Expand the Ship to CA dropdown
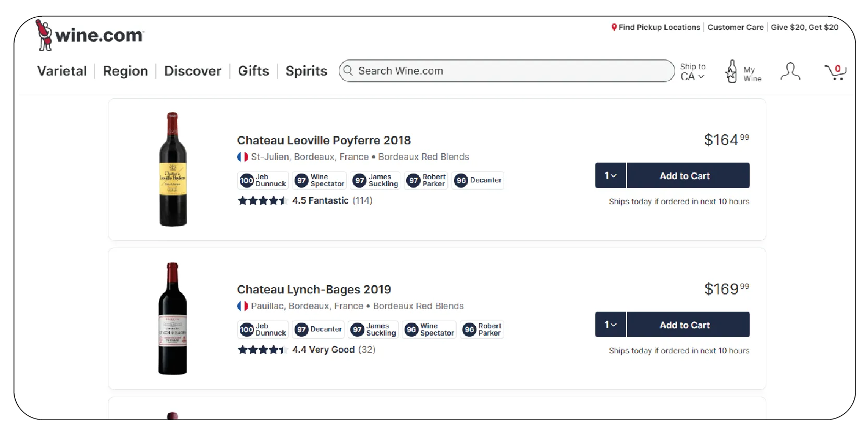 tap(692, 72)
